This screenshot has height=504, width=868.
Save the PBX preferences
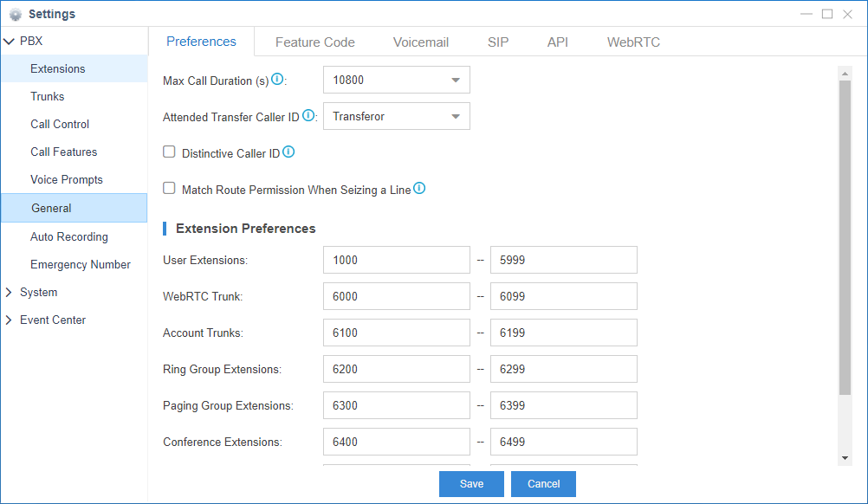pos(471,484)
